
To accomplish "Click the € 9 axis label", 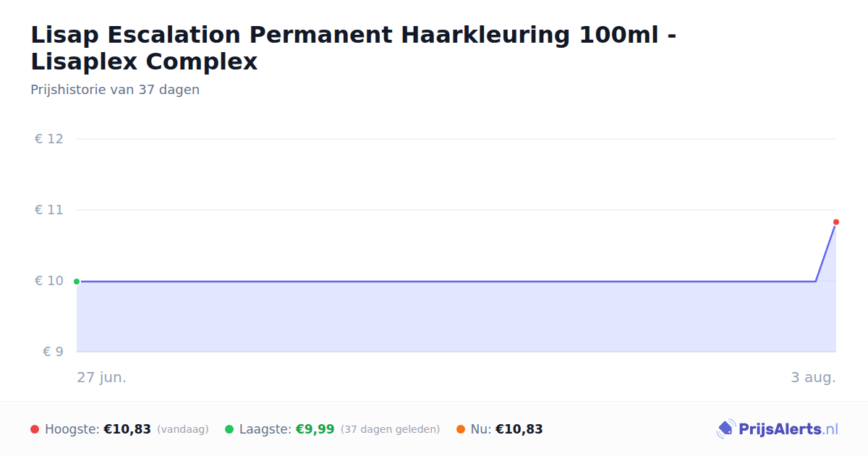I will (x=53, y=352).
